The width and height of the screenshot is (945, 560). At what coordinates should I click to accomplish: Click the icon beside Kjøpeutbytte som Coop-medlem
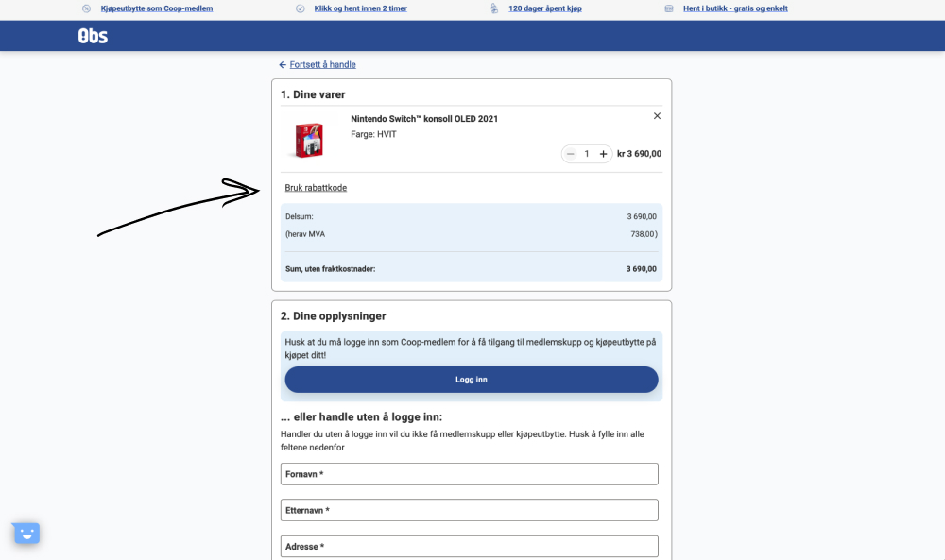86,8
